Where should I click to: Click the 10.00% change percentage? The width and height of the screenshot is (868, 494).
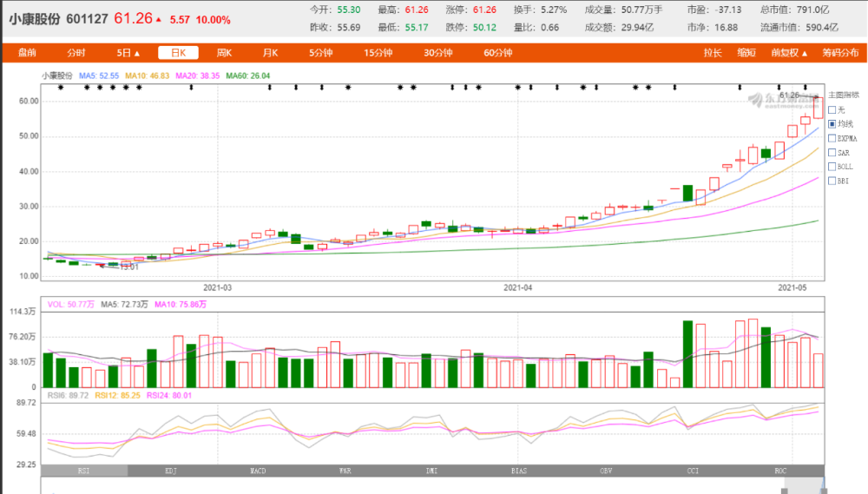[x=214, y=20]
